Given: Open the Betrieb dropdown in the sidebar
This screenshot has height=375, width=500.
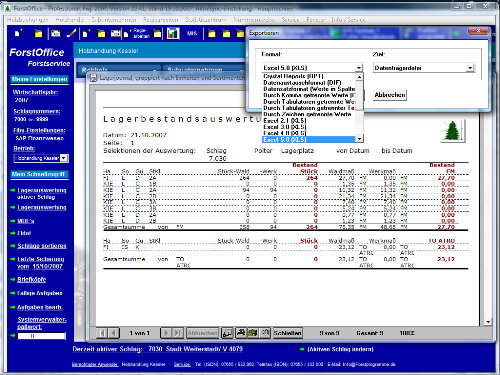Looking at the screenshot, I should 64,158.
